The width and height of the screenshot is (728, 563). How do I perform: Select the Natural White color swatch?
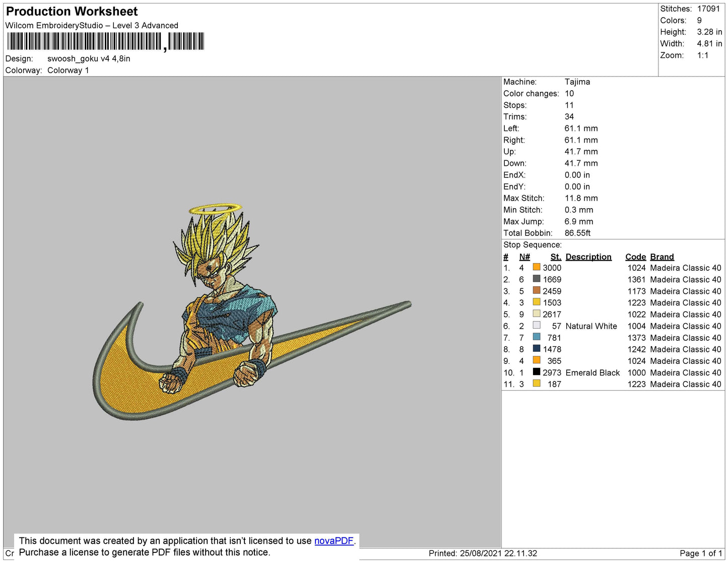click(x=537, y=326)
